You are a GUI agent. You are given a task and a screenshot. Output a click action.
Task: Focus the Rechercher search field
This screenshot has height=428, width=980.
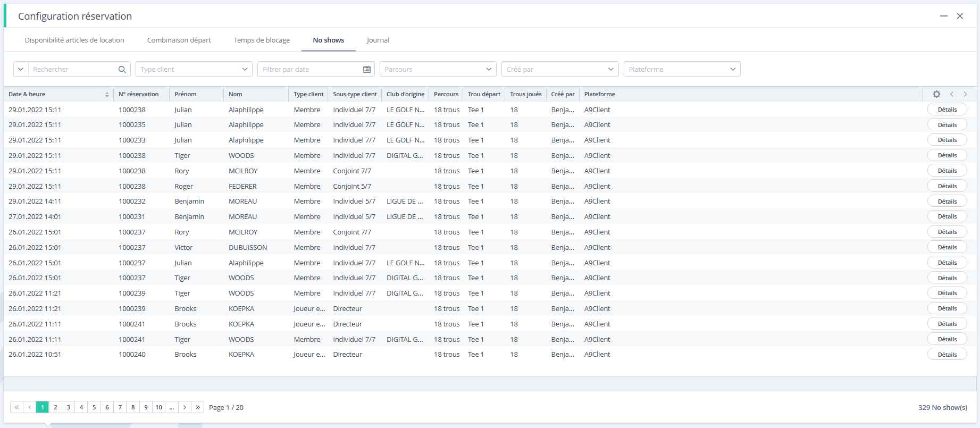coord(73,69)
